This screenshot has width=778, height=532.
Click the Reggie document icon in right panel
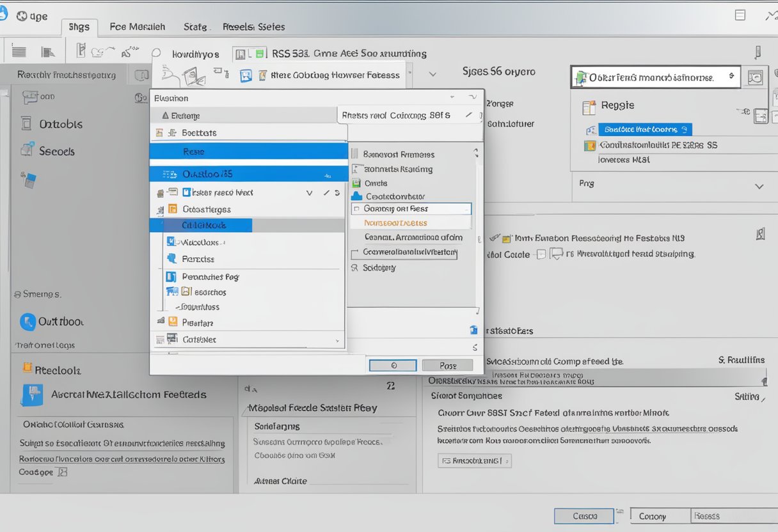pyautogui.click(x=588, y=106)
